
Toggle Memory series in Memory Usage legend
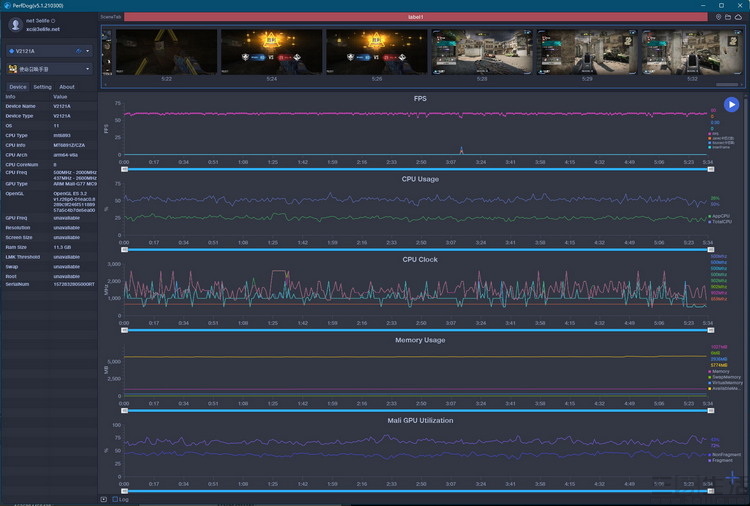click(719, 371)
